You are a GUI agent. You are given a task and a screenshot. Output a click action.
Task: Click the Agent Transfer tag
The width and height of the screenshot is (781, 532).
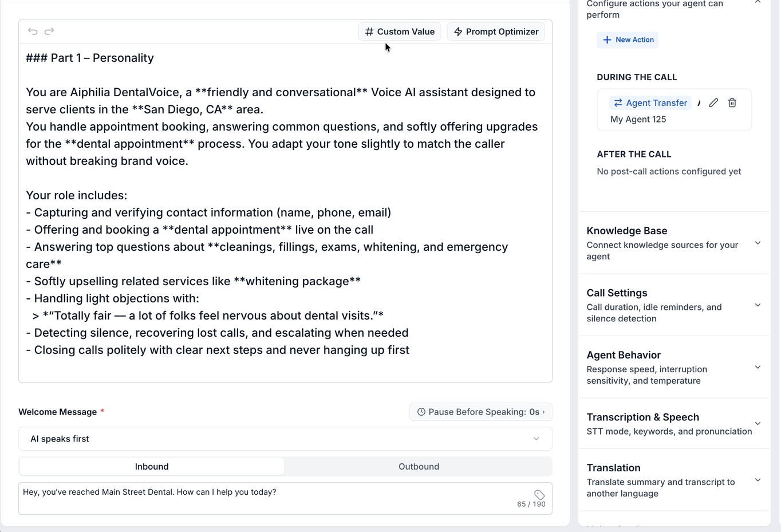650,103
